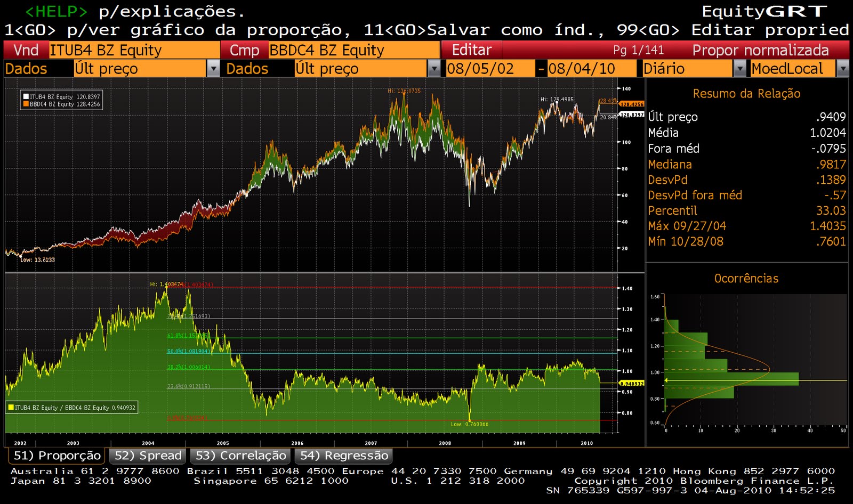Click the BBDC4 BZ Equity compare field
The height and width of the screenshot is (504, 853).
click(354, 50)
